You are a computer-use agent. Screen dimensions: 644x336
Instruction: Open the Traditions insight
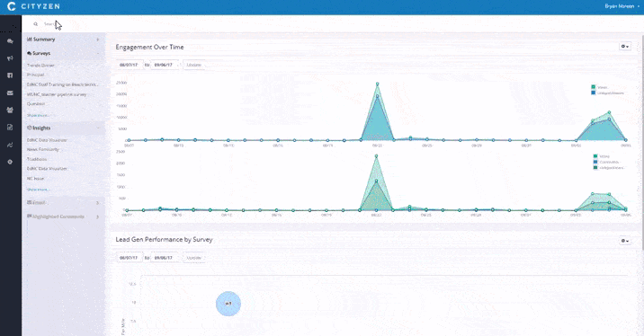[x=37, y=159]
